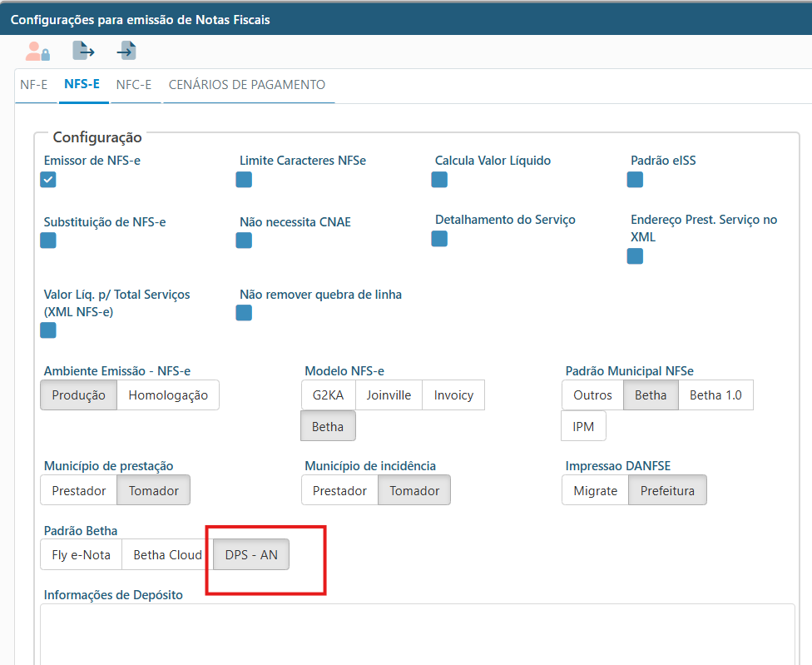Click the user lock permissions icon
Image resolution: width=812 pixels, height=665 pixels.
[x=37, y=52]
